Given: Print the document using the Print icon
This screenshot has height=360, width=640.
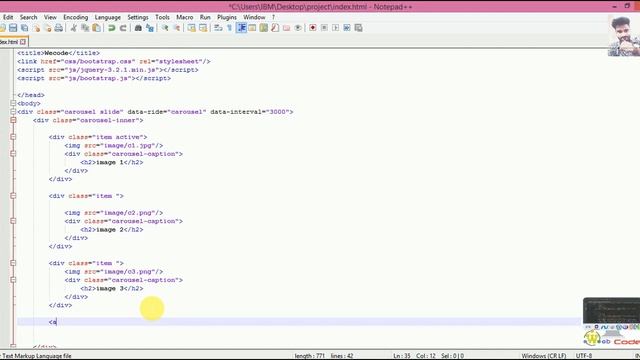Looking at the screenshot, I should 59,28.
